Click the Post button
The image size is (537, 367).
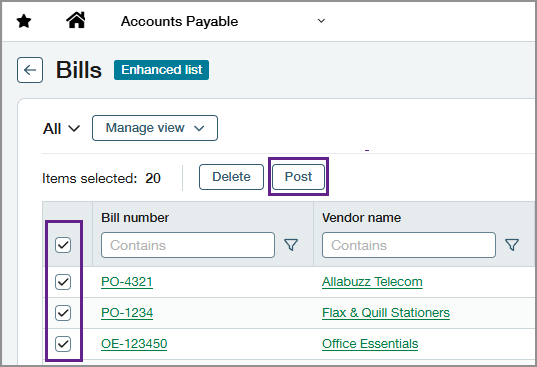click(x=298, y=177)
